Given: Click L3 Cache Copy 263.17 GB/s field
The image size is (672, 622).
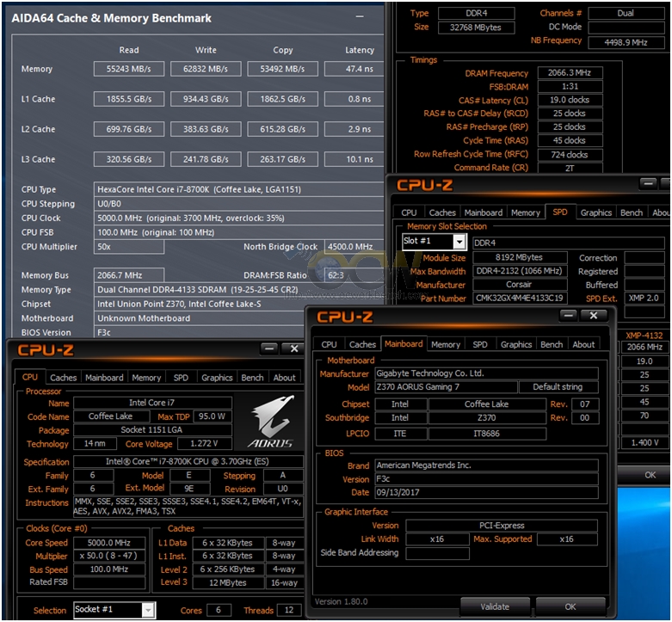Looking at the screenshot, I should 282,159.
